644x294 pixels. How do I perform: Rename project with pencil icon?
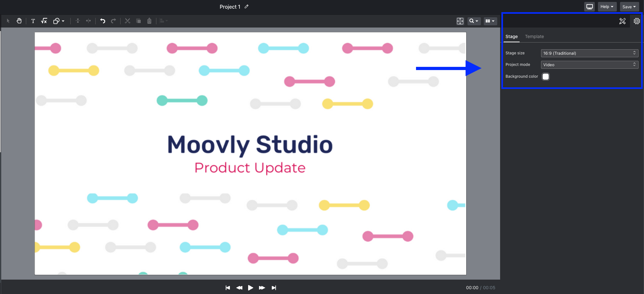point(247,6)
